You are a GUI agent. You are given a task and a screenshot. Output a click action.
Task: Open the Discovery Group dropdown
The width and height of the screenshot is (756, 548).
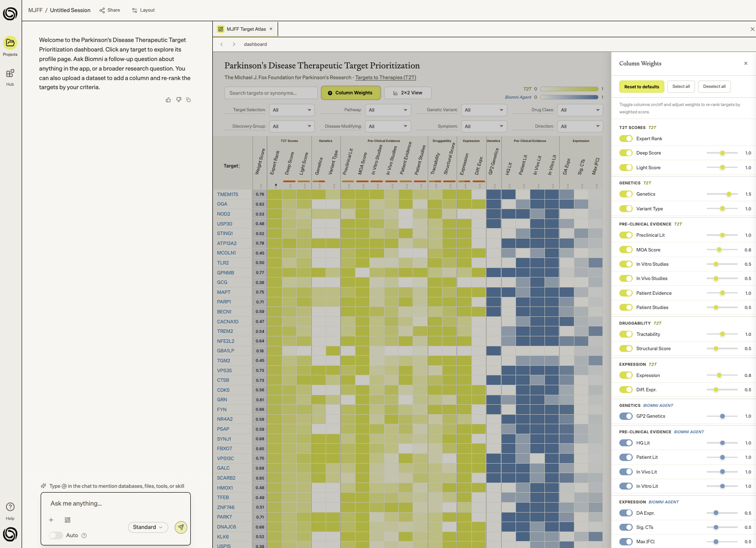(292, 126)
